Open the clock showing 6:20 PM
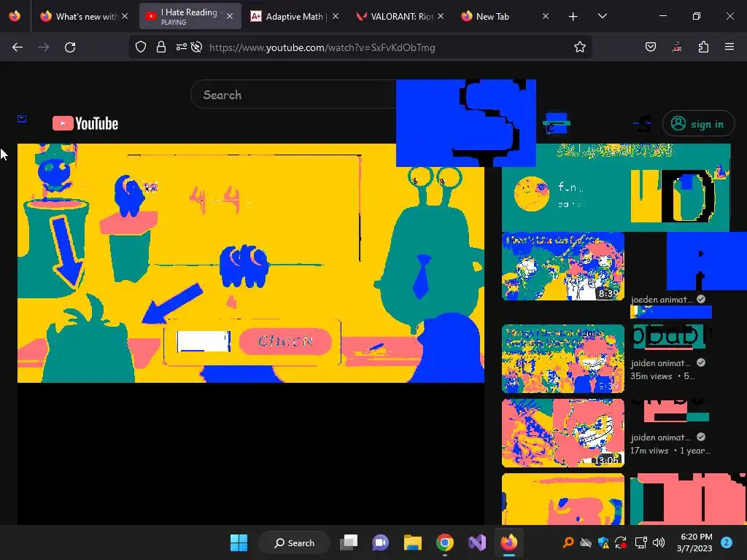 (x=694, y=542)
